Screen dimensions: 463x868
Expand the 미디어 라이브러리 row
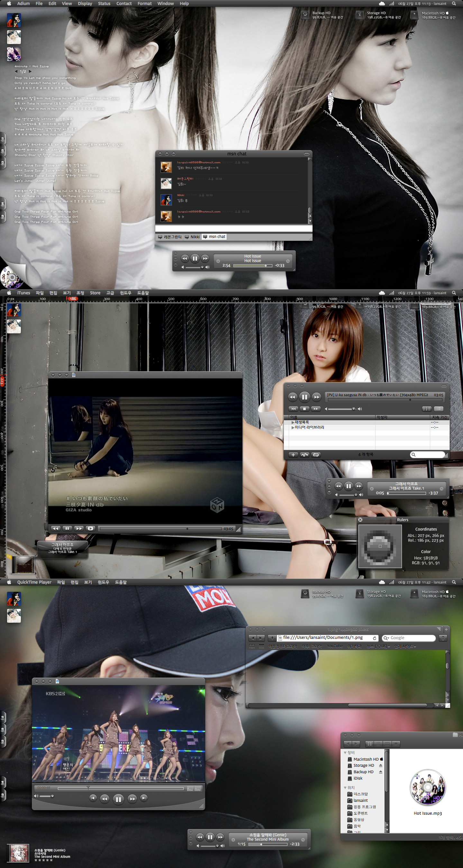point(293,427)
